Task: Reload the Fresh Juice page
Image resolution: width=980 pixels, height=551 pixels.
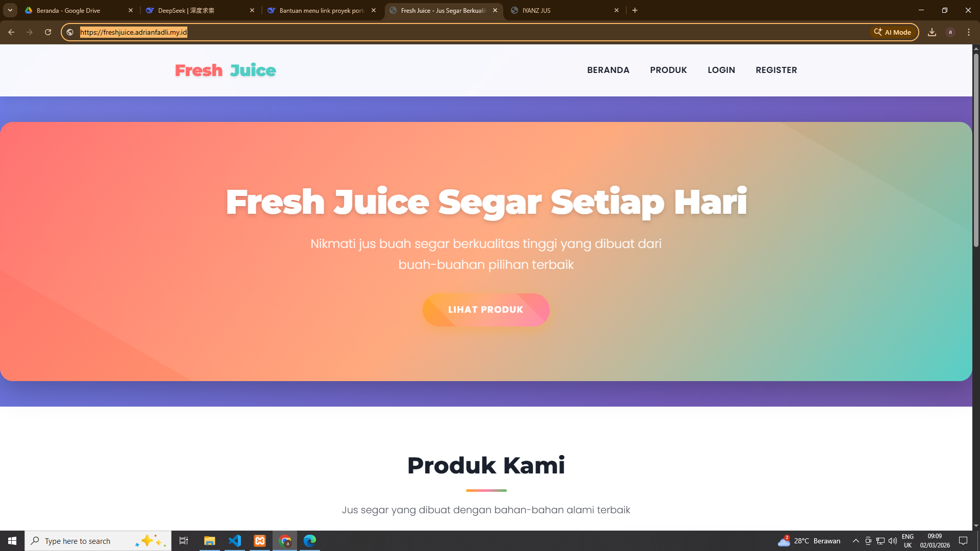Action: pos(48,32)
